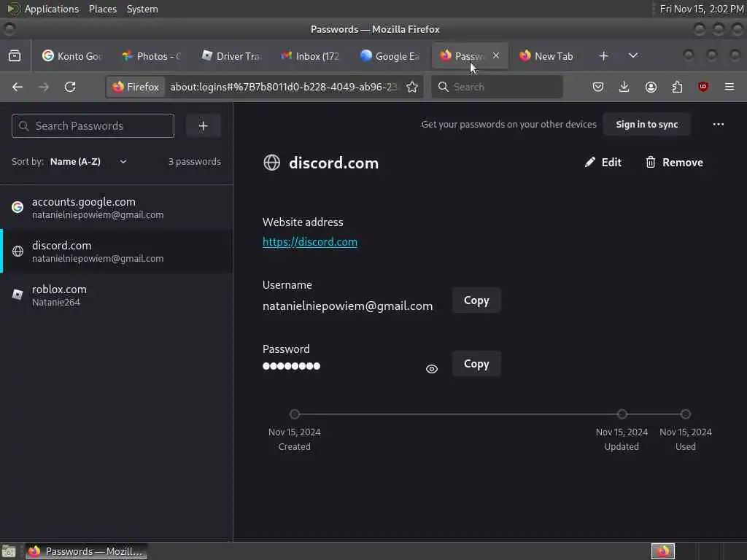
Task: Switch to the Inbox (172 Gmail tab
Action: click(x=309, y=56)
